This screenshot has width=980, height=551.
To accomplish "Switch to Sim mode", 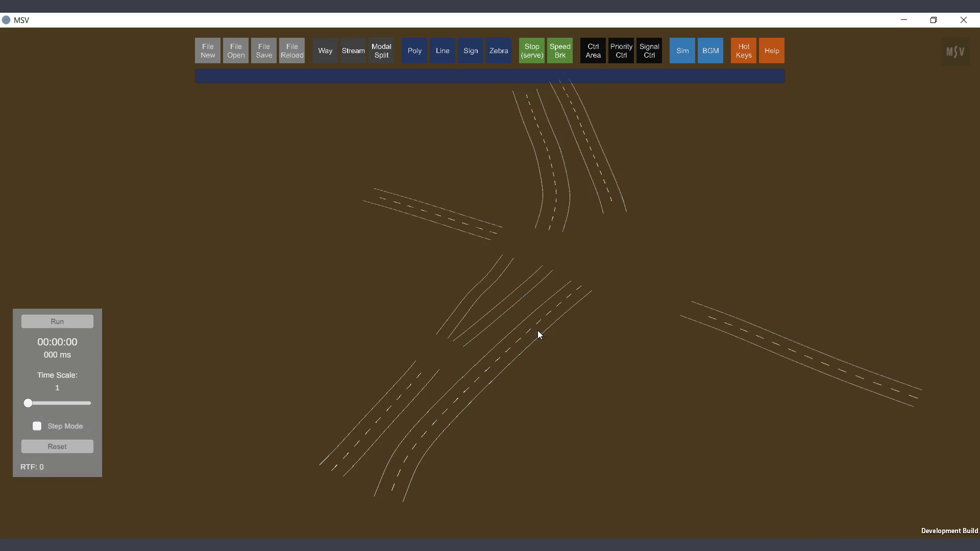I will 682,51.
